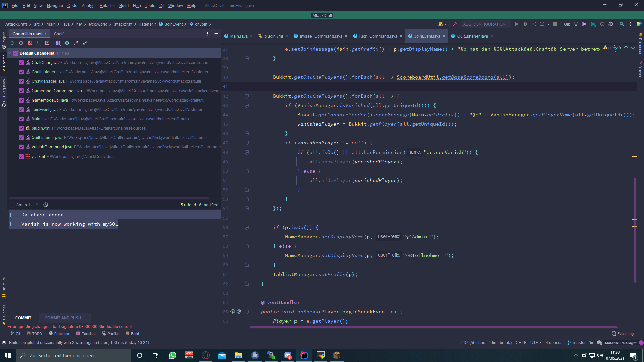Open Search Everywhere magnifier icon
644x362 pixels.
tap(622, 24)
